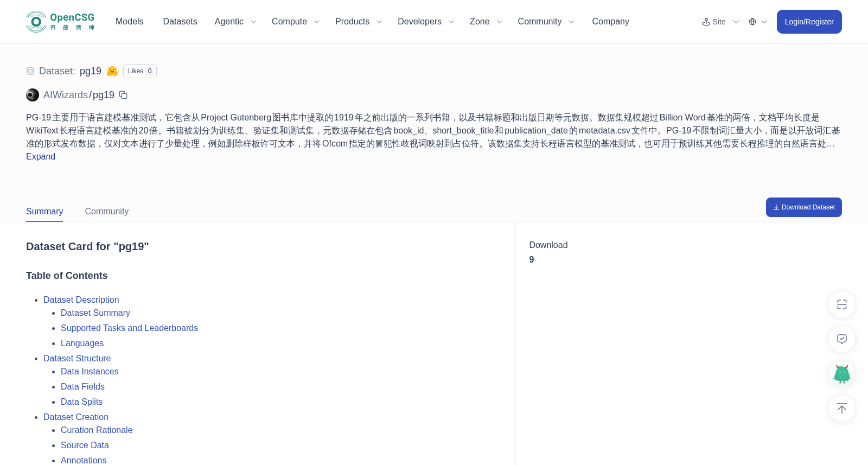Click the Download Dataset button
The width and height of the screenshot is (868, 465).
pos(804,207)
